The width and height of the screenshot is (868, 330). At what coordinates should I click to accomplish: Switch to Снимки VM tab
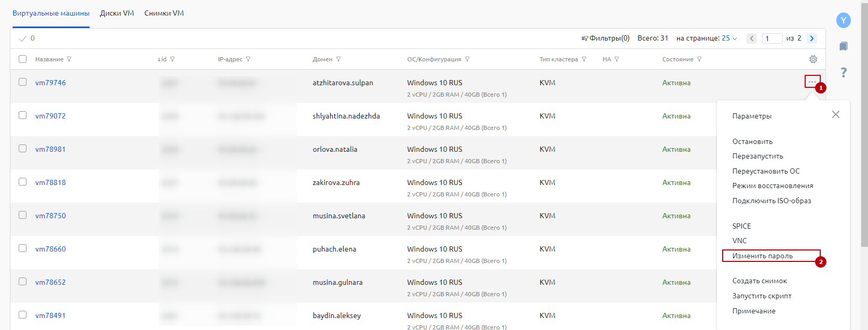click(x=164, y=14)
